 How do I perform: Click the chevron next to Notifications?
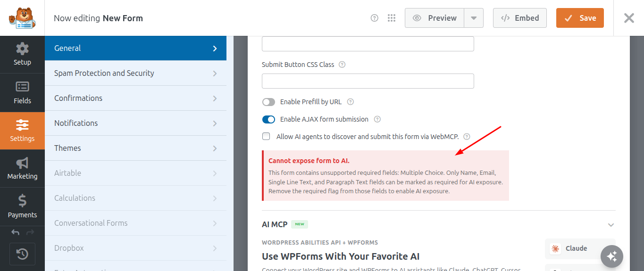point(215,123)
